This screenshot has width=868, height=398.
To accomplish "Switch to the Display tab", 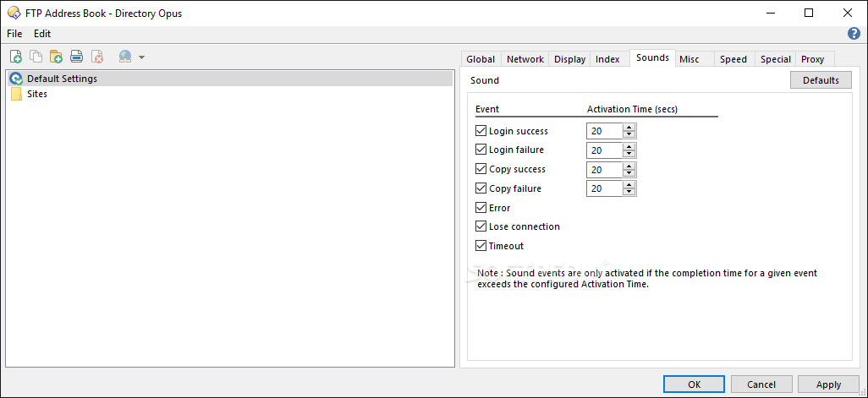I will [x=569, y=59].
